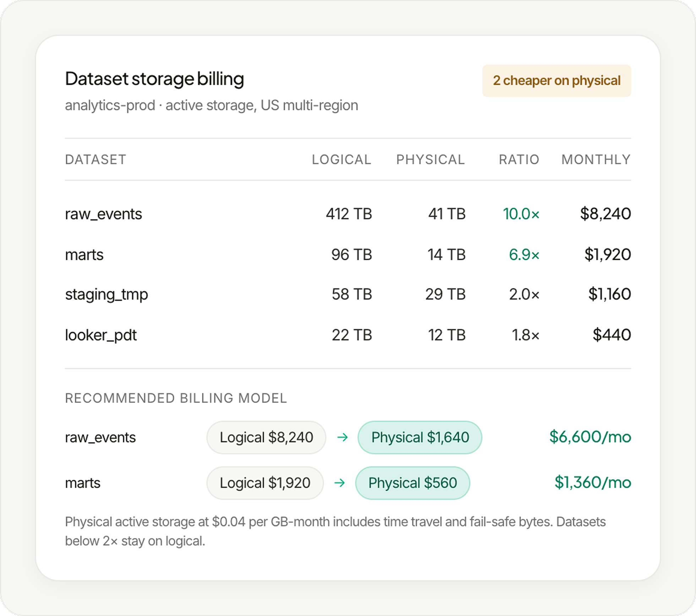The height and width of the screenshot is (616, 696).
Task: Click the 'Logical $8,240' pill
Action: pos(266,437)
